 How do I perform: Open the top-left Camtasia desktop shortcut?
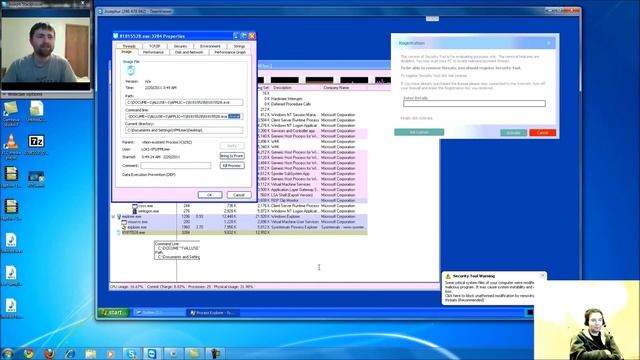(11, 113)
